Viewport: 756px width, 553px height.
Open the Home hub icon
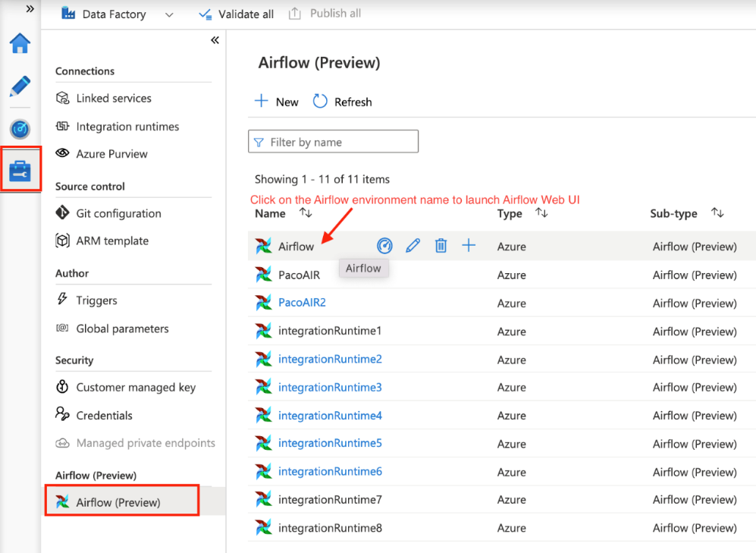pos(20,43)
